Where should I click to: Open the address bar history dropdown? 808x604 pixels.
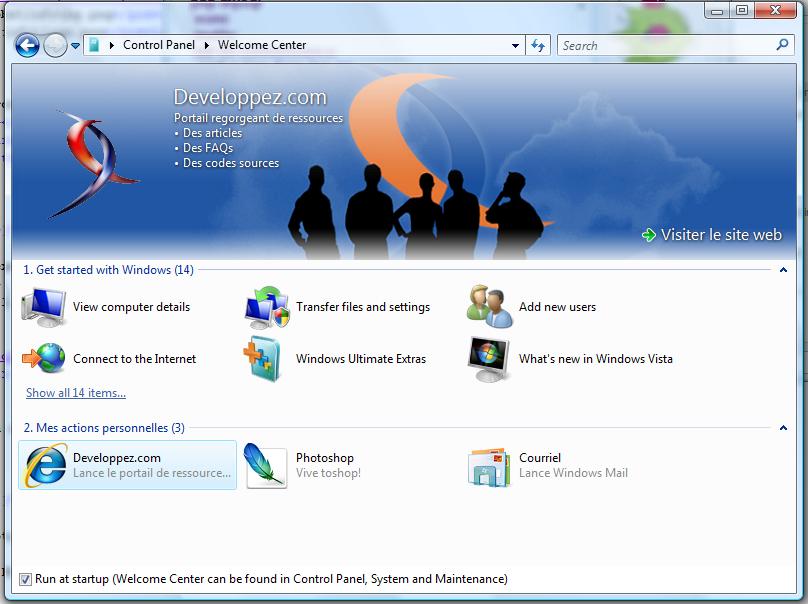click(x=515, y=45)
